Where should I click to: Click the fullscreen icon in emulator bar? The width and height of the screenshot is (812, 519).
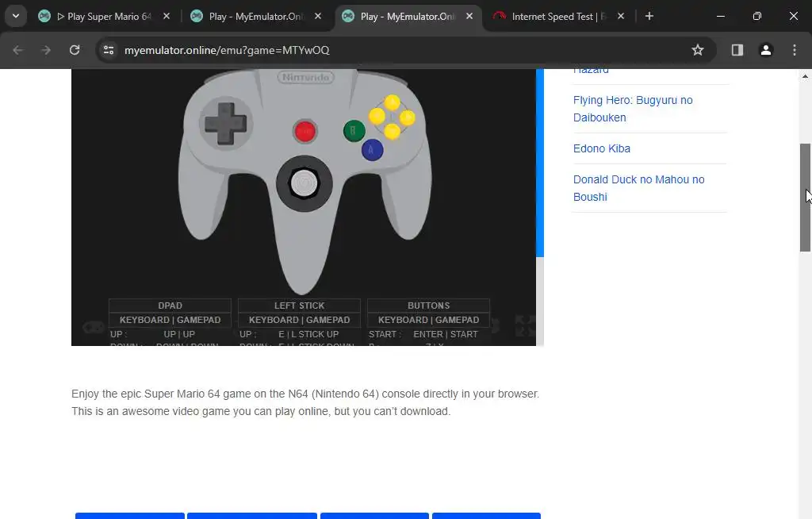[x=525, y=325]
